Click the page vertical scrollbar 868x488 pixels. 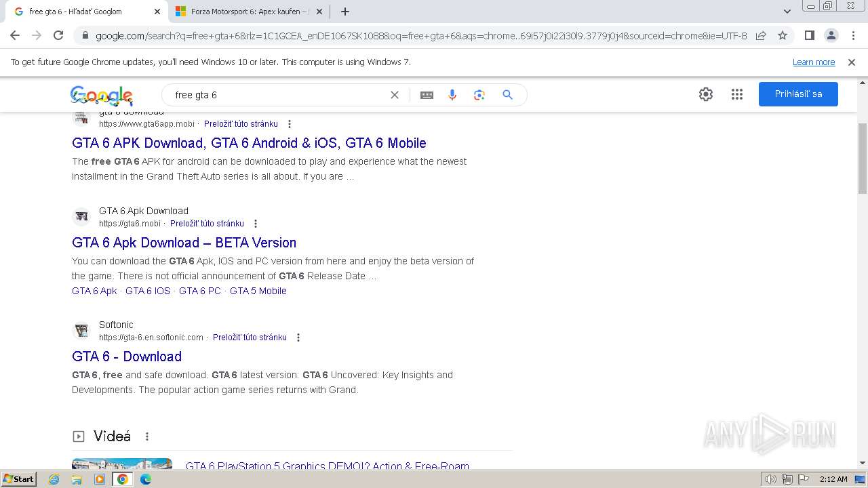pyautogui.click(x=863, y=158)
